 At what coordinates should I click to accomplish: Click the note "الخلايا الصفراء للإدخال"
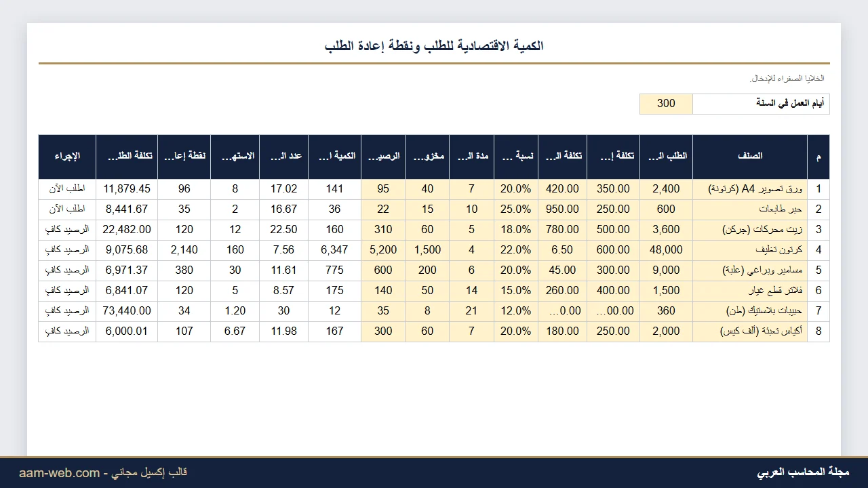tap(787, 79)
